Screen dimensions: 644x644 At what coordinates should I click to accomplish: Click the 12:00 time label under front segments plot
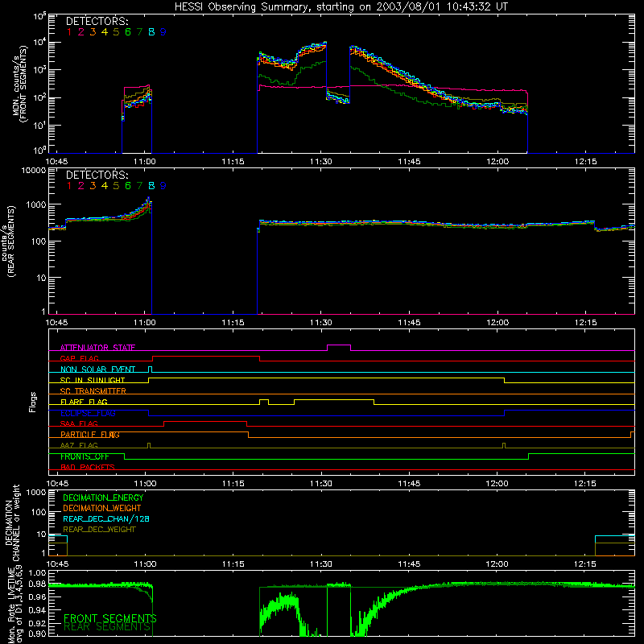click(x=497, y=162)
